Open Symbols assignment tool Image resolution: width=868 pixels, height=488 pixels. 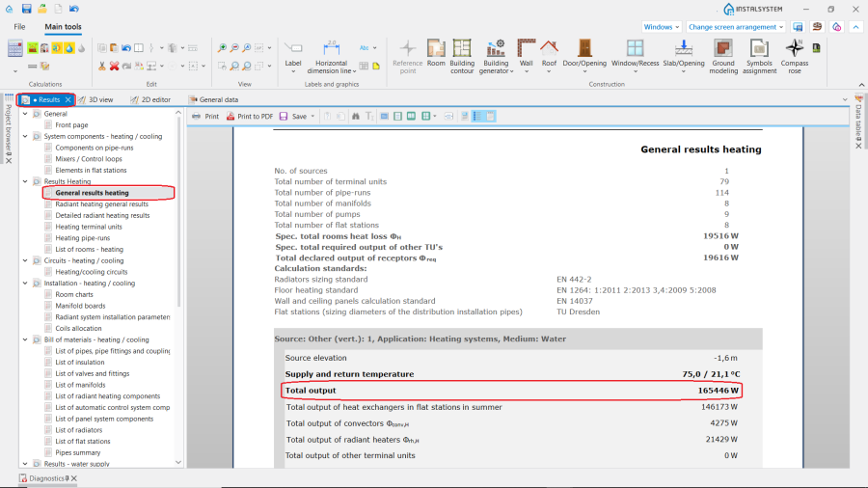[760, 56]
